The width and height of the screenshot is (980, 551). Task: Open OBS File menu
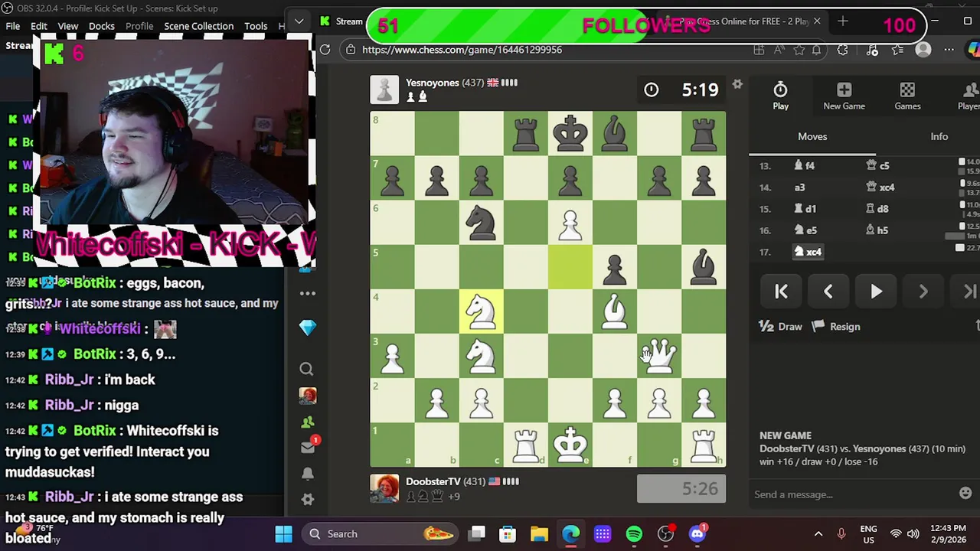tap(13, 26)
